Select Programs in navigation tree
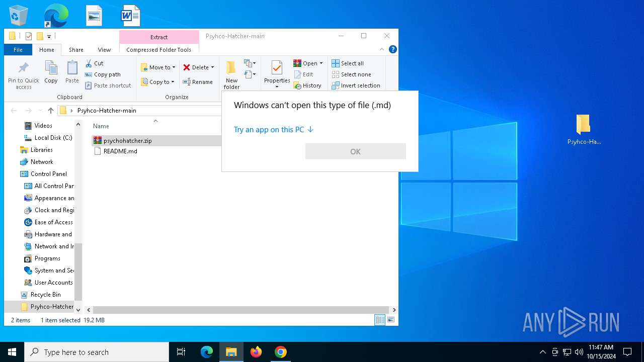The image size is (644, 362). tap(47, 258)
